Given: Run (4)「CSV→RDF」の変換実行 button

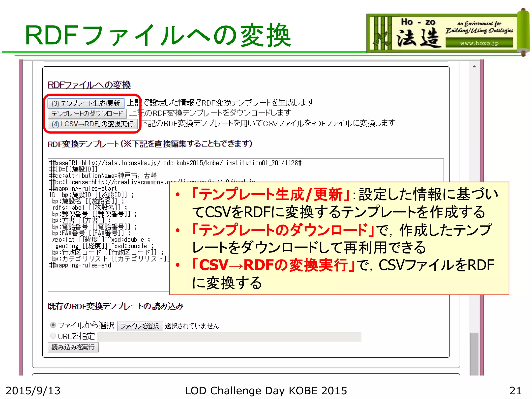Looking at the screenshot, I should coord(92,124).
